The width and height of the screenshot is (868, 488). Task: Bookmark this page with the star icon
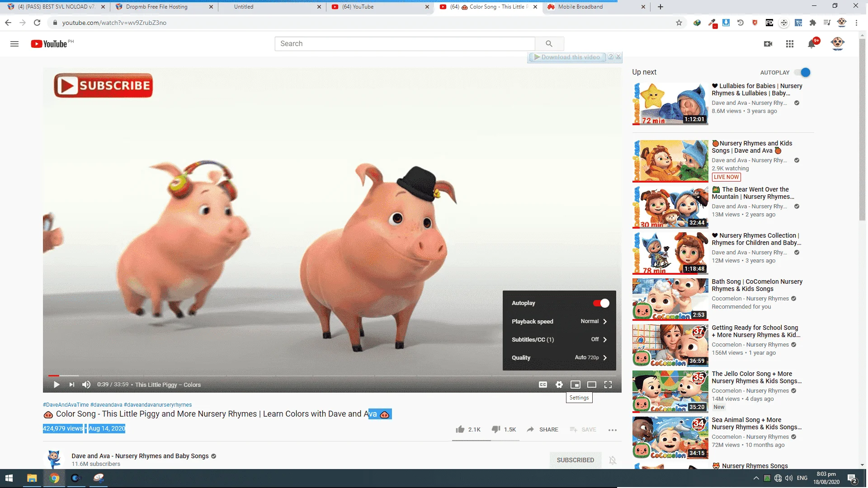[x=679, y=23]
